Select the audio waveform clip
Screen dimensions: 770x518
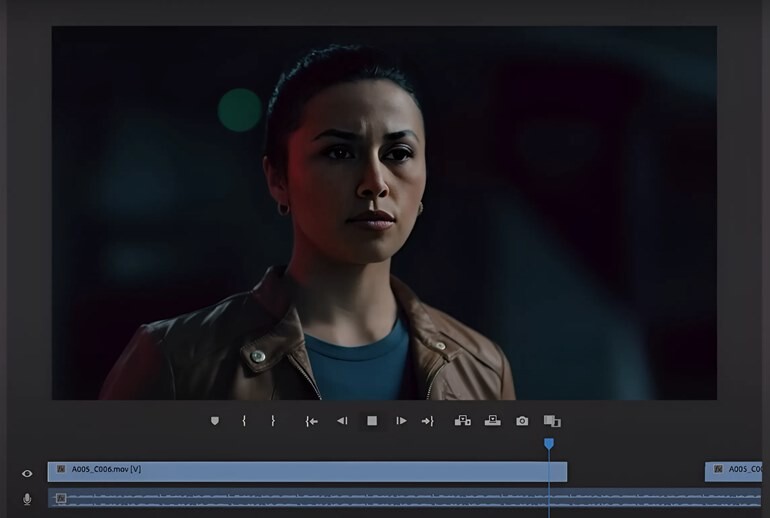pos(300,498)
